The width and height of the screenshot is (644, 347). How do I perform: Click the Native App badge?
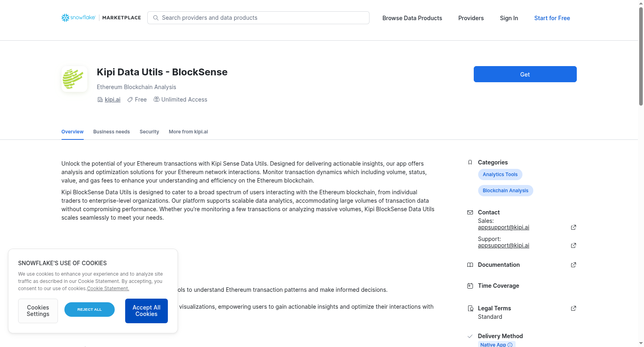497,345
